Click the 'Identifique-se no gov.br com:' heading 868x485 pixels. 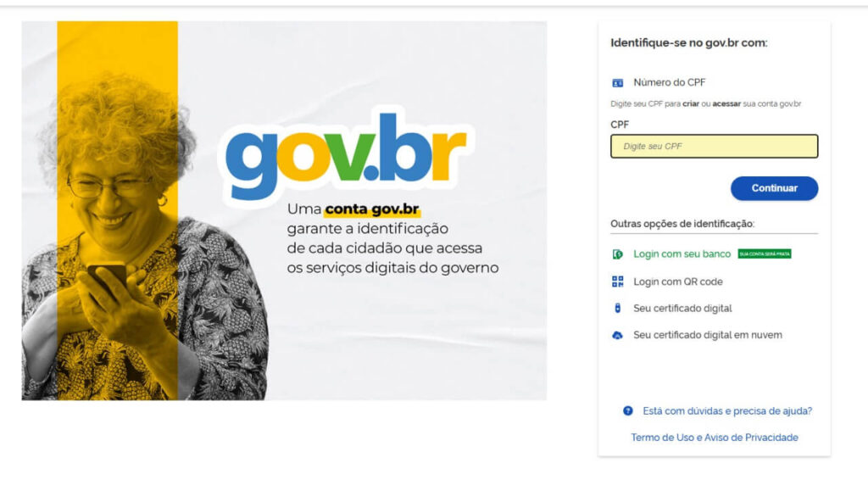688,42
